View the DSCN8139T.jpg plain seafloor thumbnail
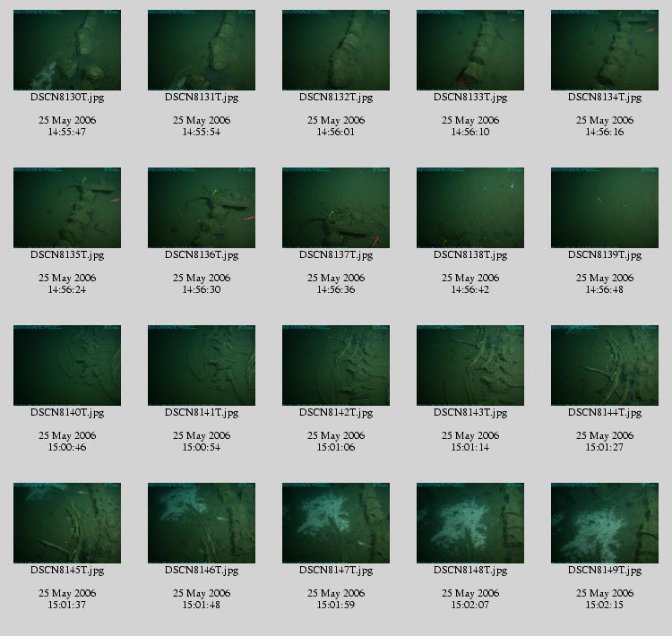Screen dimensions: 672x636 (605, 208)
